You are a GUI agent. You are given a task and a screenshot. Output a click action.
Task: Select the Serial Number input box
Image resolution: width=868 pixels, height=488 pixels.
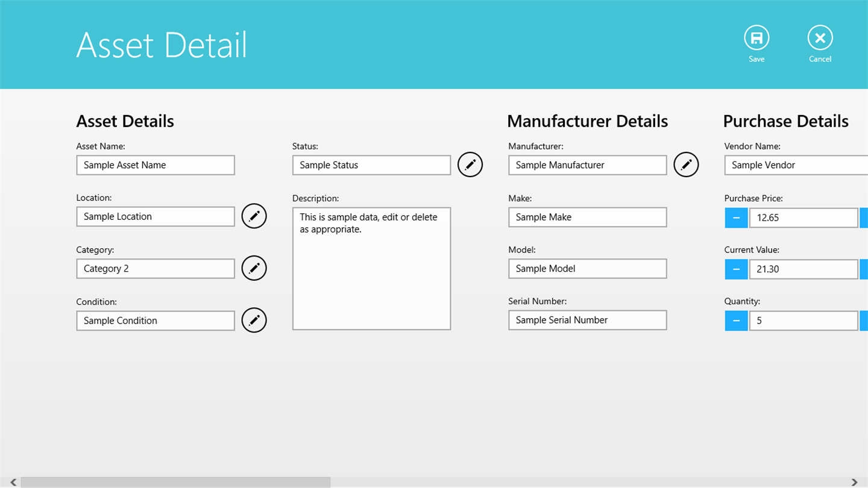(588, 320)
